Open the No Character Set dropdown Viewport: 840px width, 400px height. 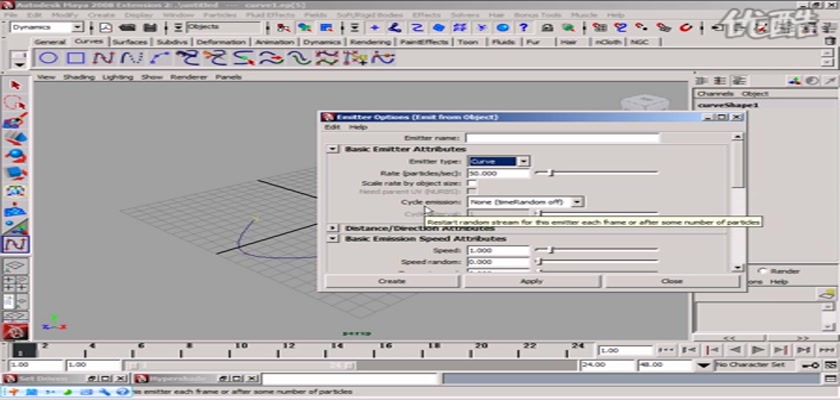(704, 365)
